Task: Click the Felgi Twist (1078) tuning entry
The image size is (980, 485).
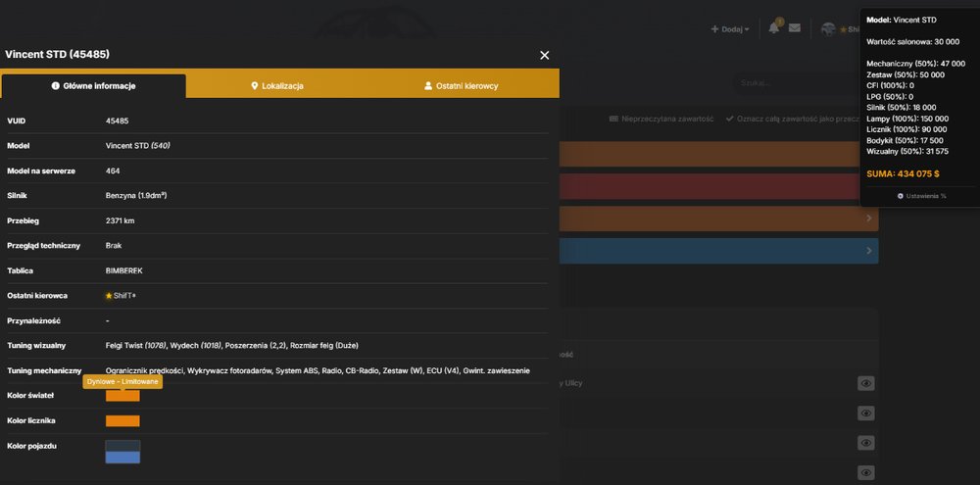Action: click(x=135, y=346)
